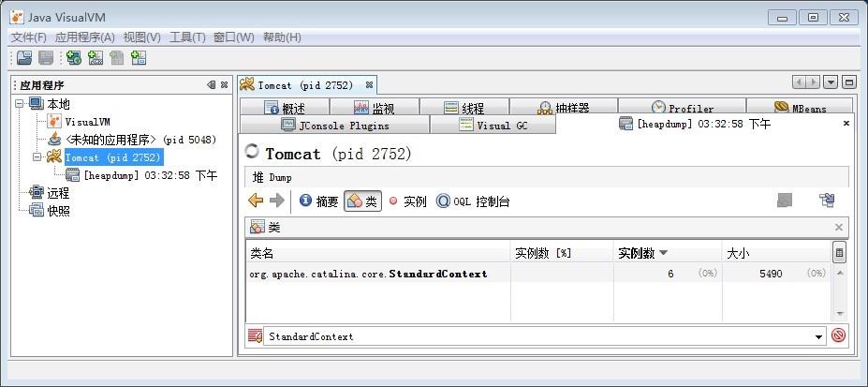Collapse the 本地 tree node
868x387 pixels.
[x=20, y=103]
